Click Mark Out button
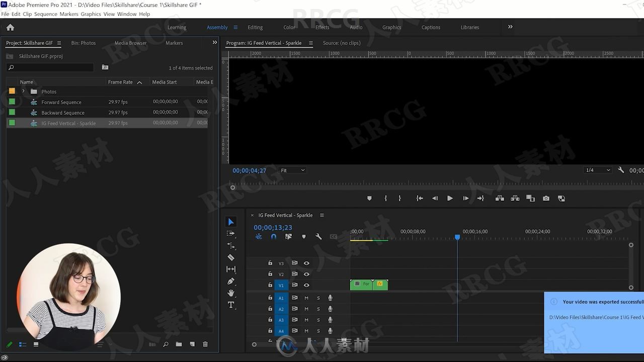This screenshot has height=362, width=644. (400, 199)
